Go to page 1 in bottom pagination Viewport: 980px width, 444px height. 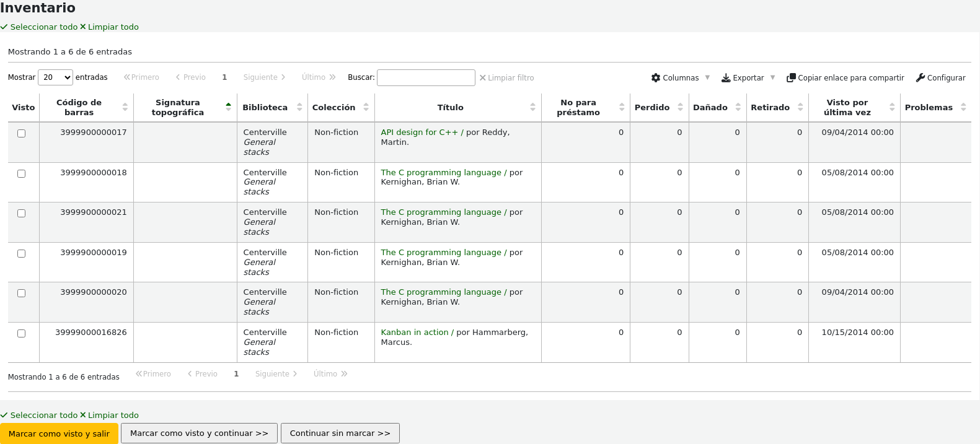pyautogui.click(x=236, y=374)
